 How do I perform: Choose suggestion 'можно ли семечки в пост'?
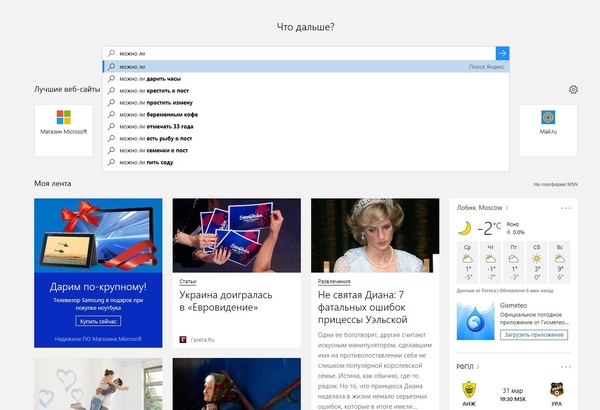306,150
